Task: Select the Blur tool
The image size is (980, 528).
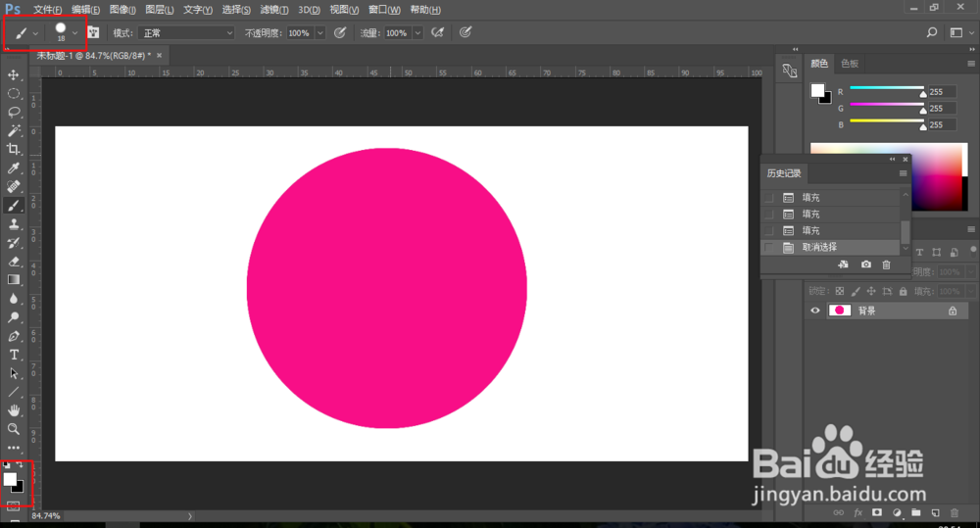Action: point(13,299)
